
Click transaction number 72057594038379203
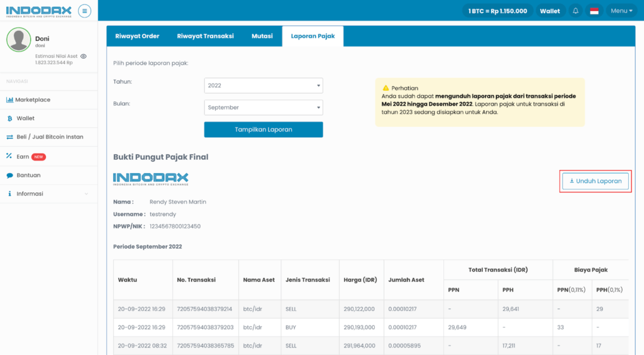click(x=206, y=327)
